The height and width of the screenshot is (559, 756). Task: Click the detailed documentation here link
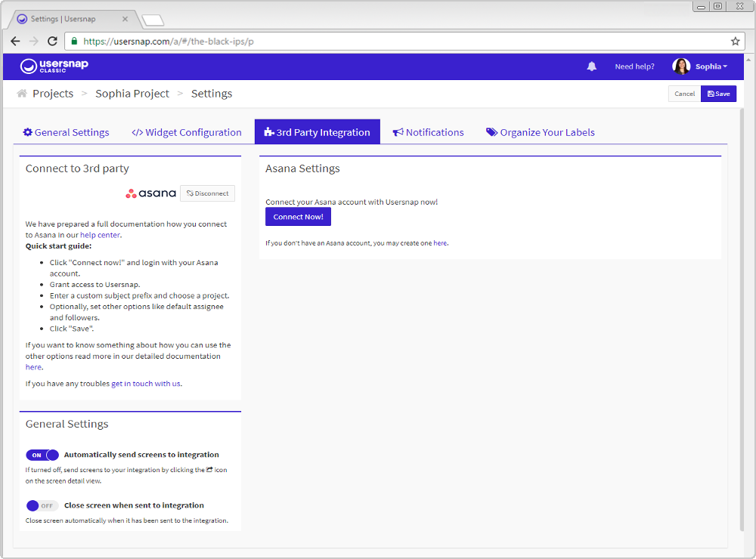click(x=33, y=367)
